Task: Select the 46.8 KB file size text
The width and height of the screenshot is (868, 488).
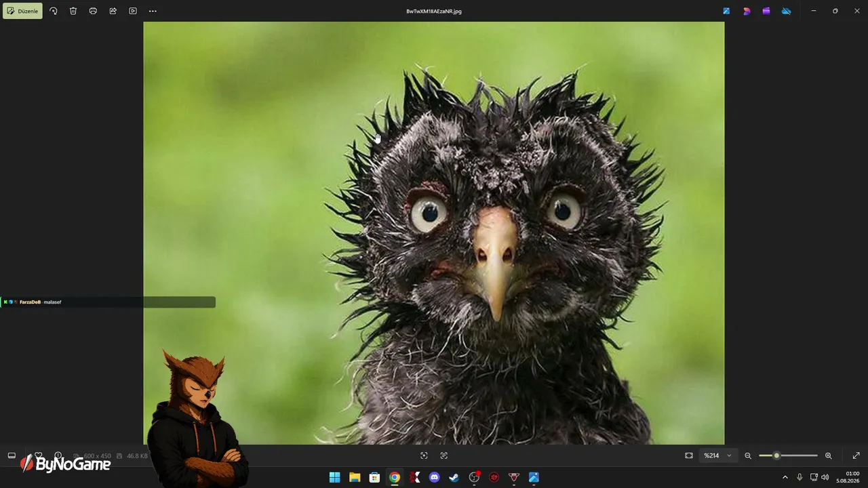Action: point(137,456)
